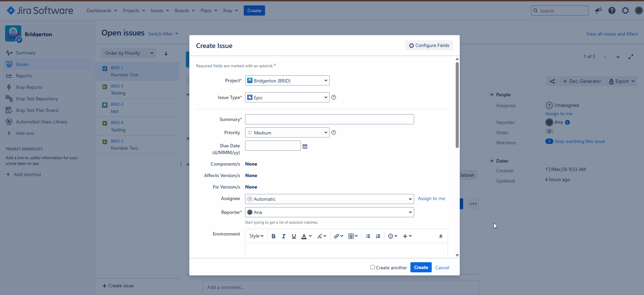Click Stop watching this issue
The image size is (644, 295).
(579, 141)
